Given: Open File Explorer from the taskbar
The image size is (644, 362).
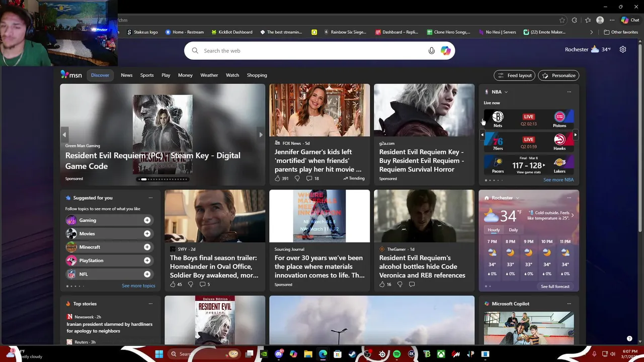Looking at the screenshot, I should [308, 354].
